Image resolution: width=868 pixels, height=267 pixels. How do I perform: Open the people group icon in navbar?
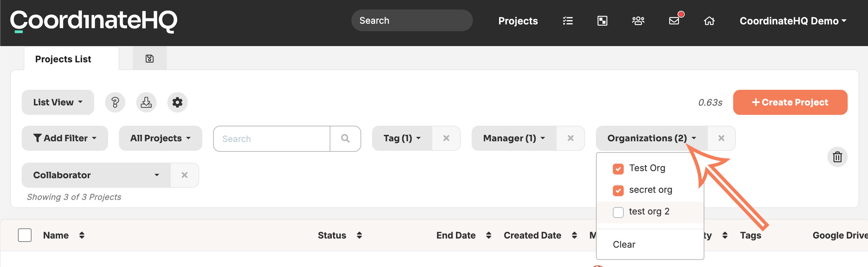click(x=638, y=21)
